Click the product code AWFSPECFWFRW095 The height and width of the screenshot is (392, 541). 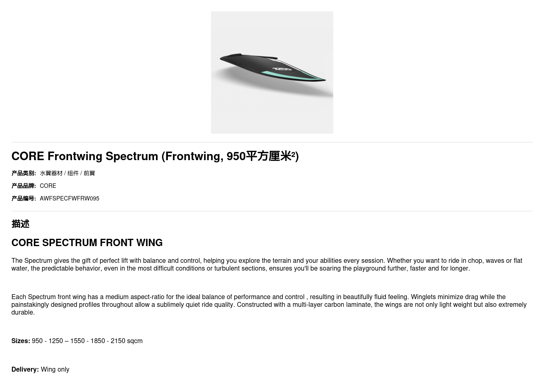coord(70,198)
